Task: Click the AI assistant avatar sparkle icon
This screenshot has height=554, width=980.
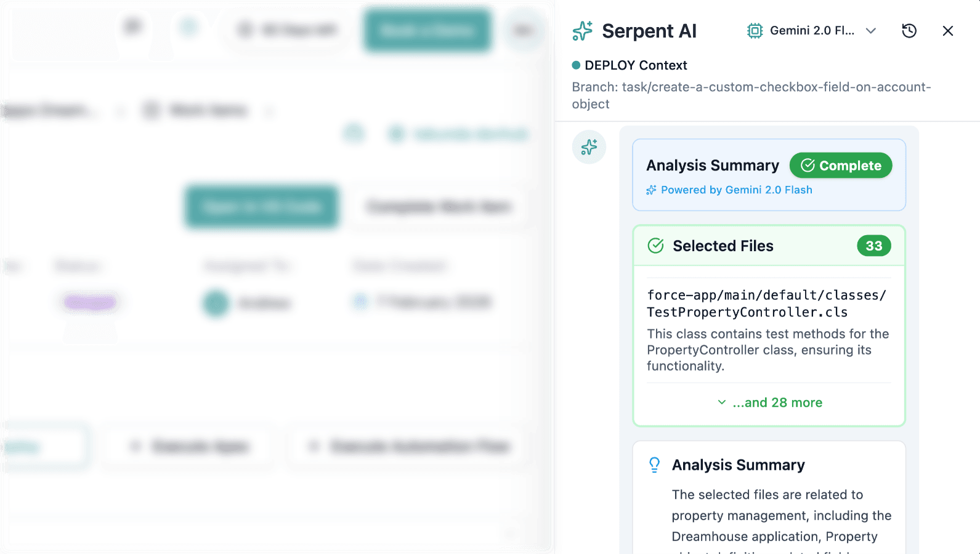Action: [589, 147]
